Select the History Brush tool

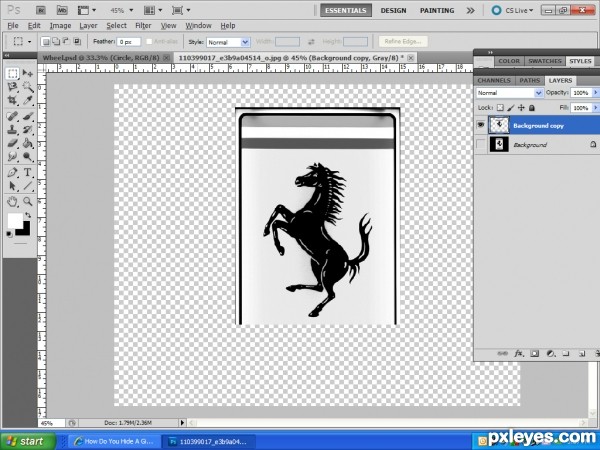coord(28,130)
